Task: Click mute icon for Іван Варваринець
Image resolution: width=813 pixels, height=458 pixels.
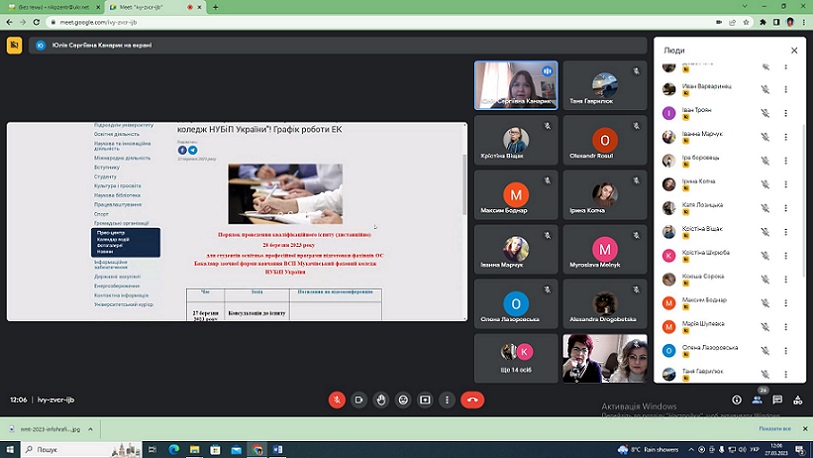Action: tap(765, 89)
